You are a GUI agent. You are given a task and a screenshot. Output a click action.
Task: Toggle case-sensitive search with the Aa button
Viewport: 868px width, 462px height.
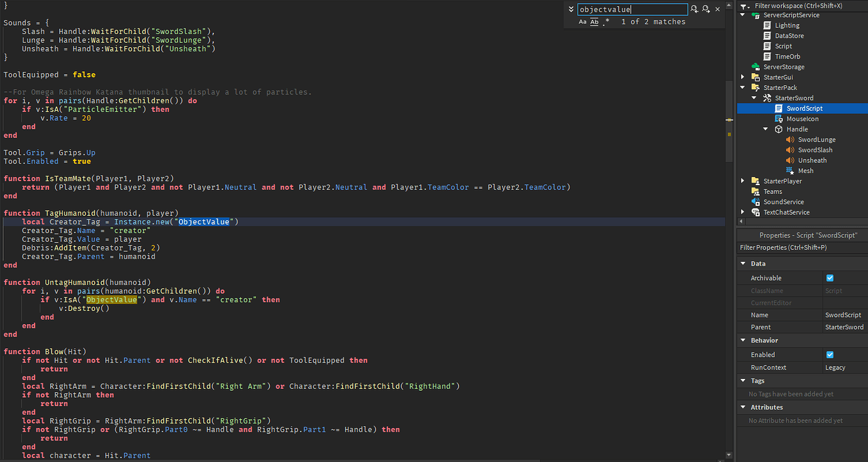(582, 21)
